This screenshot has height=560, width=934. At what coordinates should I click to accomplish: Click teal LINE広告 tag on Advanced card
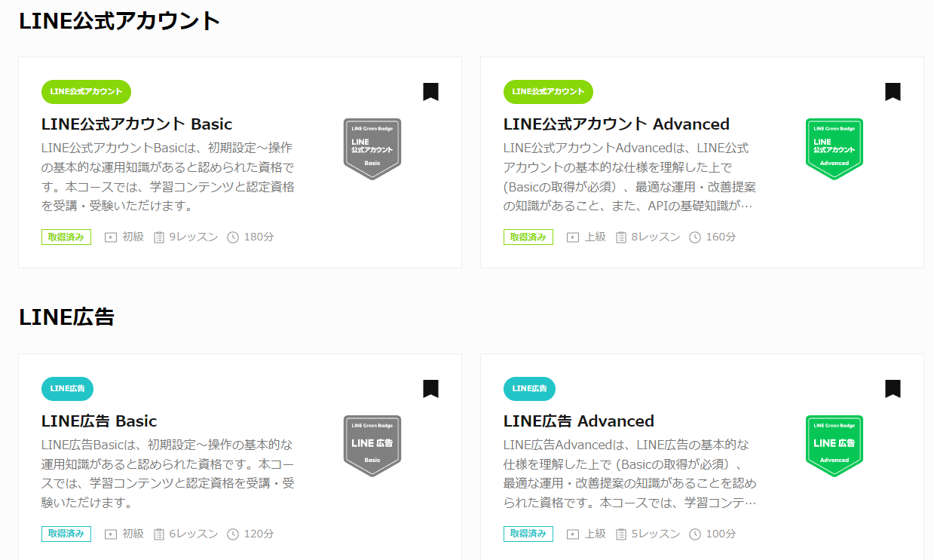[x=529, y=389]
